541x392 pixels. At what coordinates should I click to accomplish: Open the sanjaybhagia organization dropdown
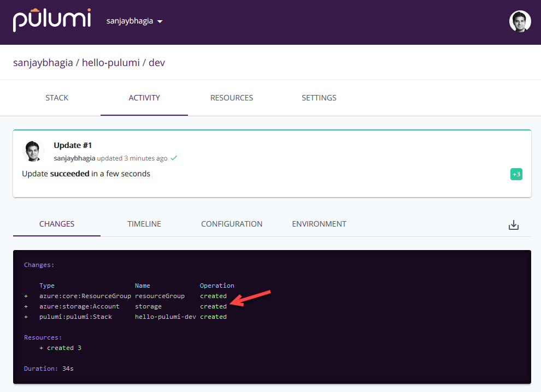[134, 21]
